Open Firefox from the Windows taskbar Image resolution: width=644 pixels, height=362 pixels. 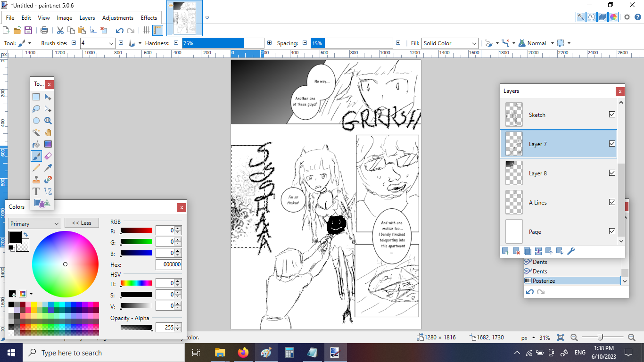pos(243,353)
